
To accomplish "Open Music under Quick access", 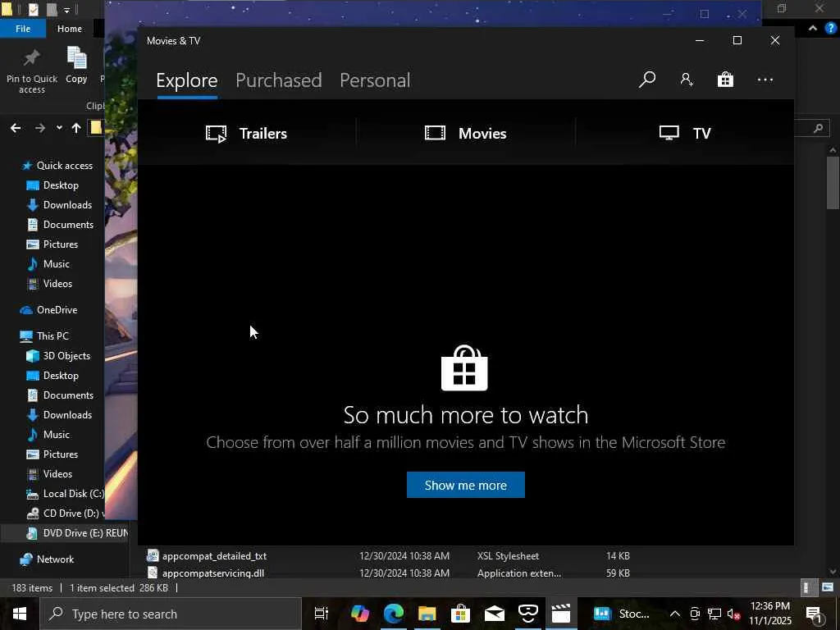I will pyautogui.click(x=56, y=264).
